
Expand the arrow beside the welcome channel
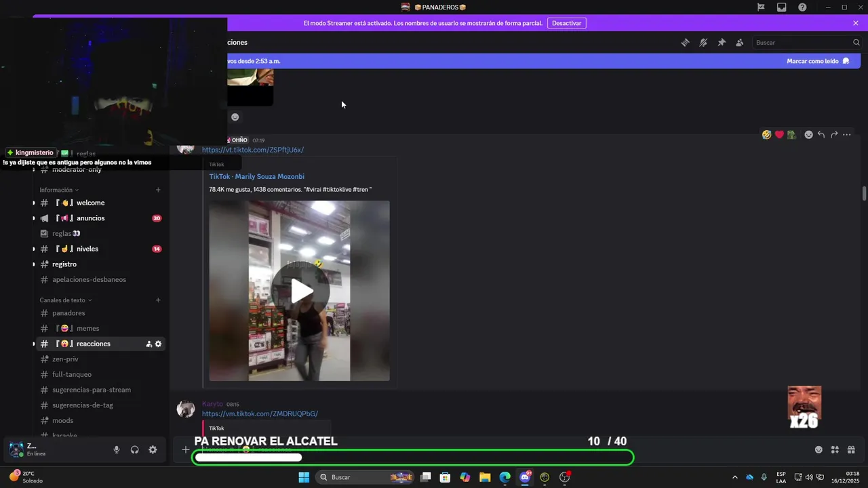pyautogui.click(x=34, y=203)
